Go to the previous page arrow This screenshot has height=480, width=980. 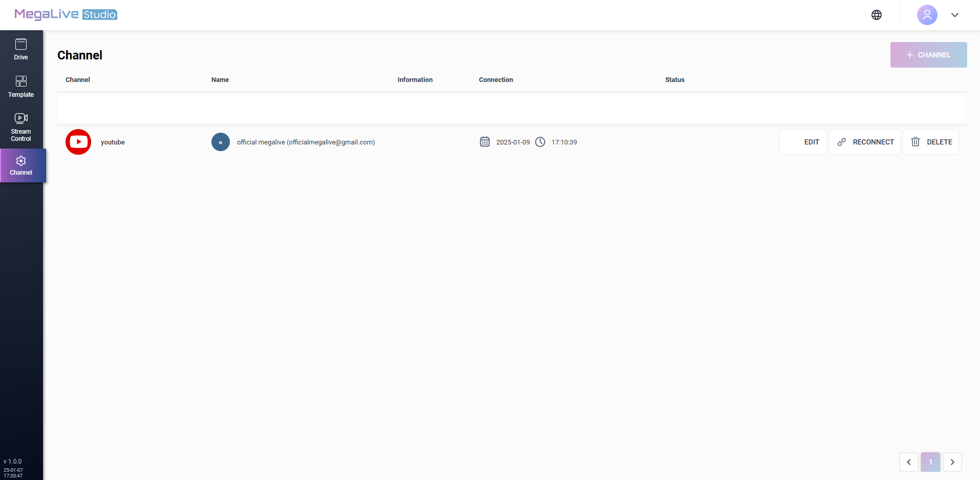click(x=909, y=462)
